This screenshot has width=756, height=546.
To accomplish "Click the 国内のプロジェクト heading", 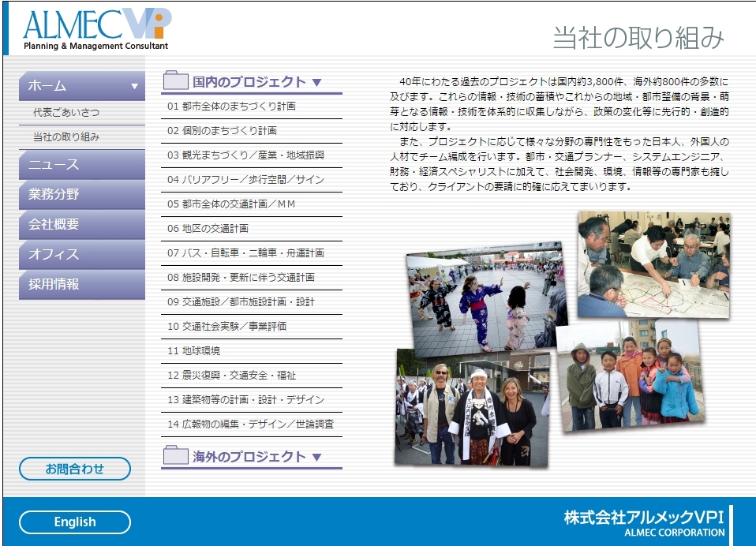I will [249, 82].
